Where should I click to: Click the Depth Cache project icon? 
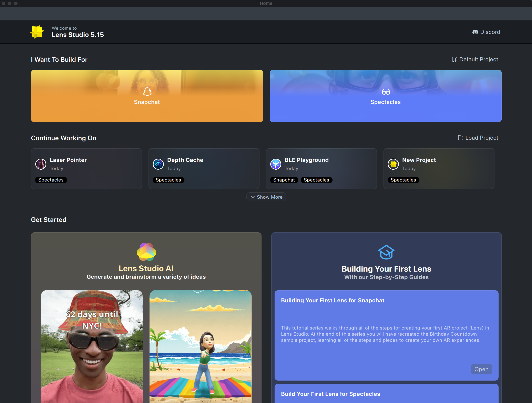click(158, 164)
